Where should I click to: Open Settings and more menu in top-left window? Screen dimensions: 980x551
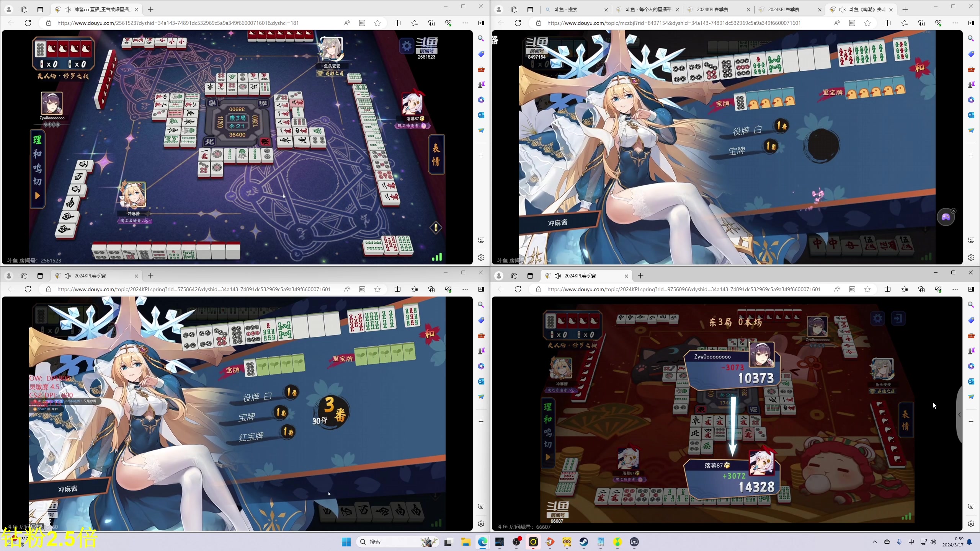click(465, 23)
